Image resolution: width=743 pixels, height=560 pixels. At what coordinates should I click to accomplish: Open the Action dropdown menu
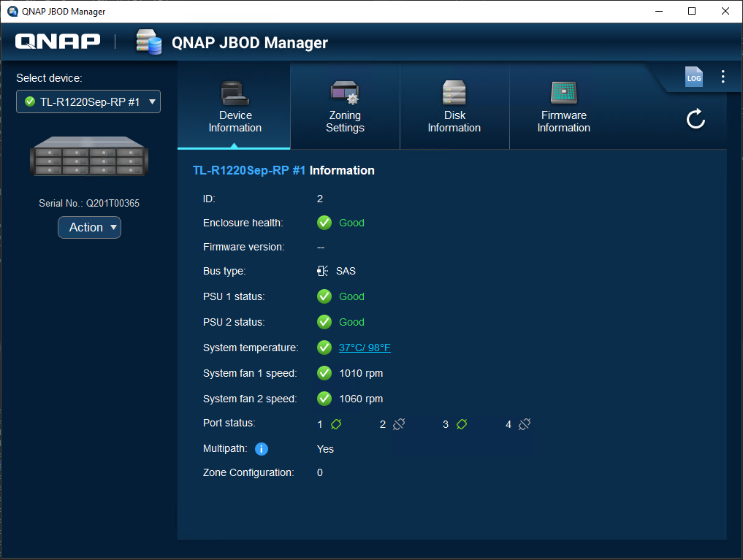pyautogui.click(x=89, y=228)
